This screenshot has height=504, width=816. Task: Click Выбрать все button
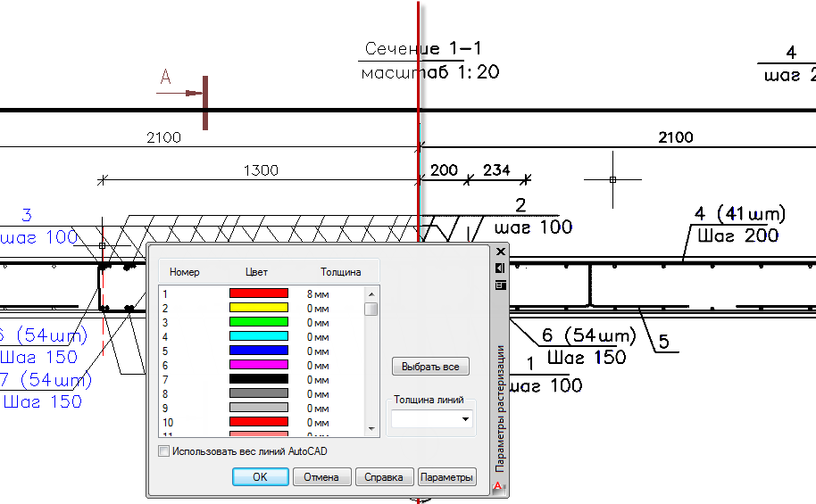430,366
